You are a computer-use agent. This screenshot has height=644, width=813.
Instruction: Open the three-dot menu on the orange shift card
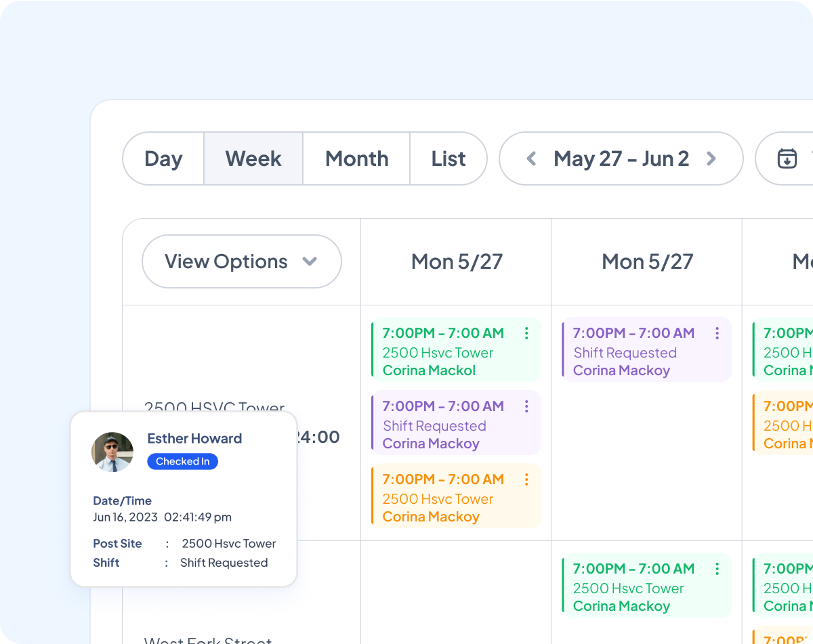(526, 479)
